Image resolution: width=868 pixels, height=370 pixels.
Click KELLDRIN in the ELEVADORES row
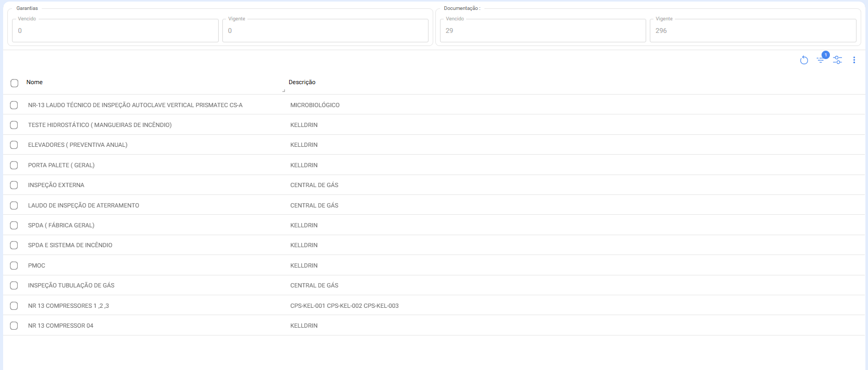[304, 145]
